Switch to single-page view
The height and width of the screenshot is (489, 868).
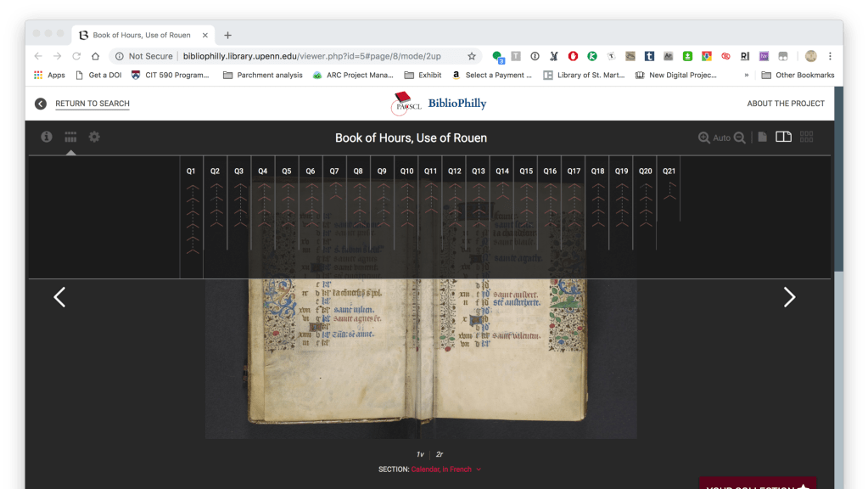763,138
